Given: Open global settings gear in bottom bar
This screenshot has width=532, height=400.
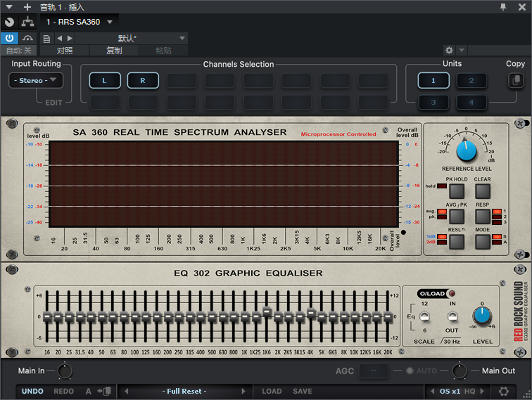Looking at the screenshot, I should [x=504, y=391].
